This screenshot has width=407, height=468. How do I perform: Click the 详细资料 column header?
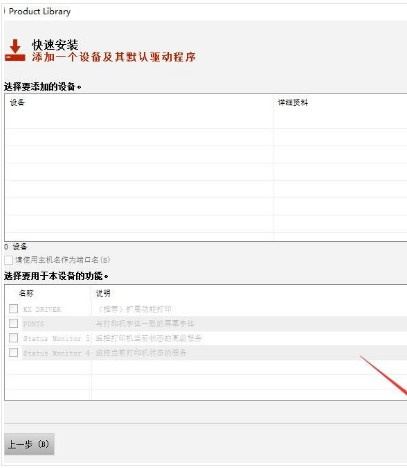pyautogui.click(x=293, y=102)
